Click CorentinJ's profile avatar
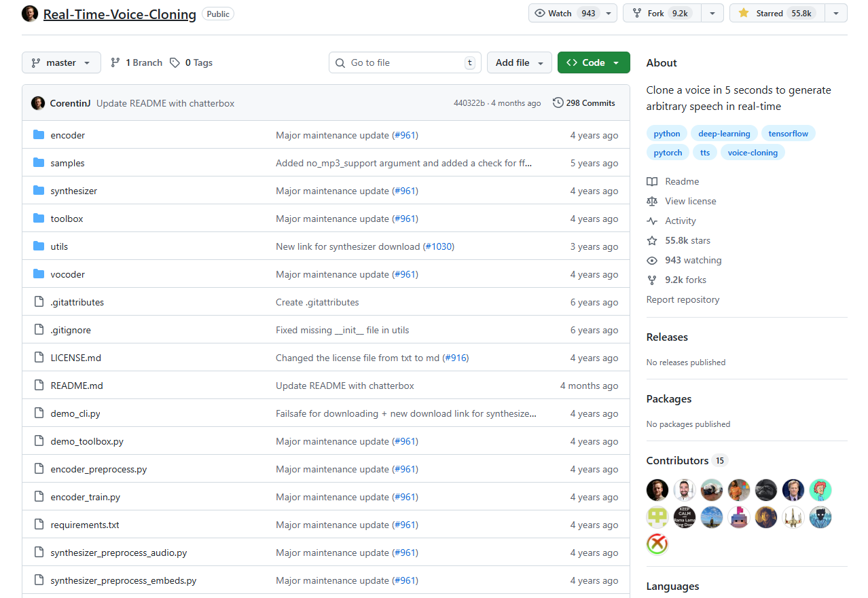Image resolution: width=868 pixels, height=598 pixels. click(38, 102)
